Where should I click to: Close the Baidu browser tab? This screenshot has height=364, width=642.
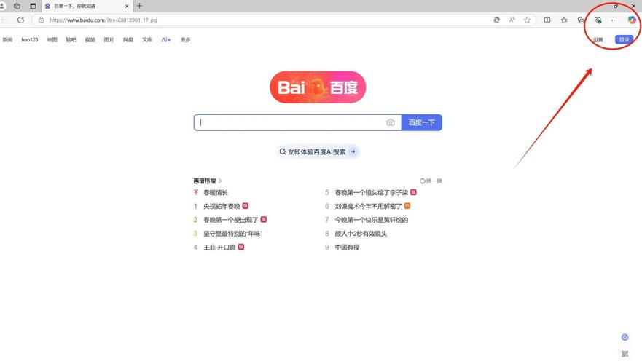pyautogui.click(x=127, y=6)
